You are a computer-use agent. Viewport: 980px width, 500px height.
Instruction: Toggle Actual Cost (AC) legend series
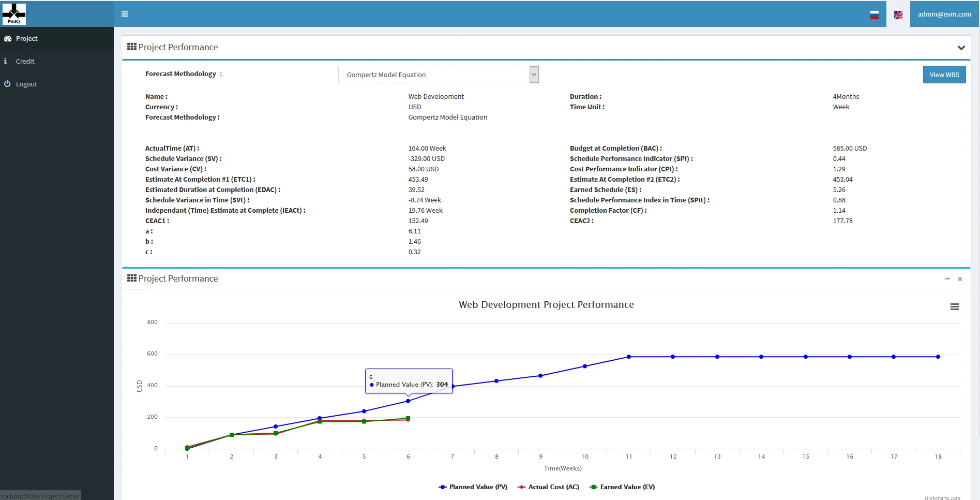tap(548, 487)
